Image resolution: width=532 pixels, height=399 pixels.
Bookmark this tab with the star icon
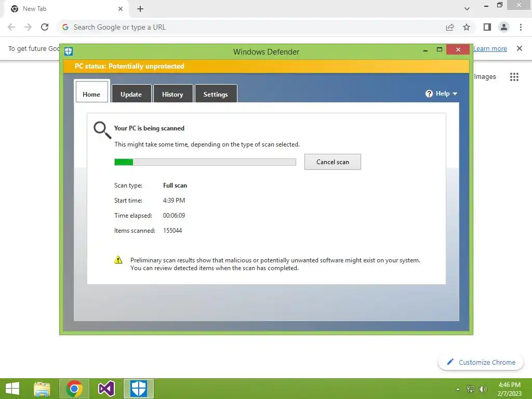[x=467, y=27]
